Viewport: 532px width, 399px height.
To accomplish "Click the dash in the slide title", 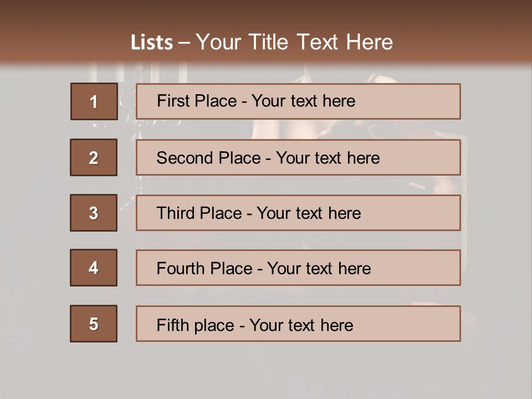I will tap(184, 43).
